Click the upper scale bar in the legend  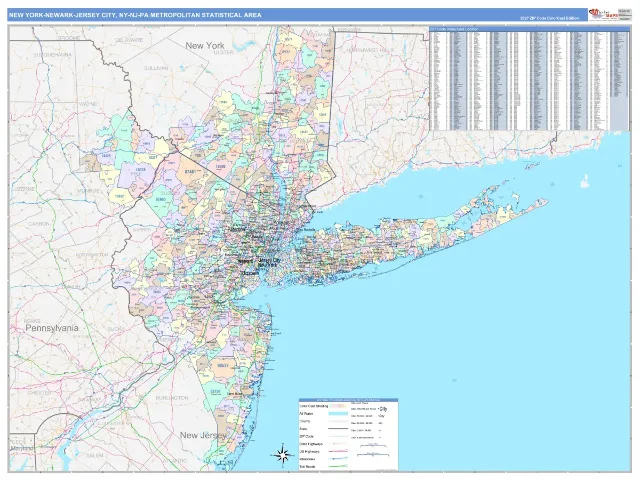pyautogui.click(x=373, y=445)
